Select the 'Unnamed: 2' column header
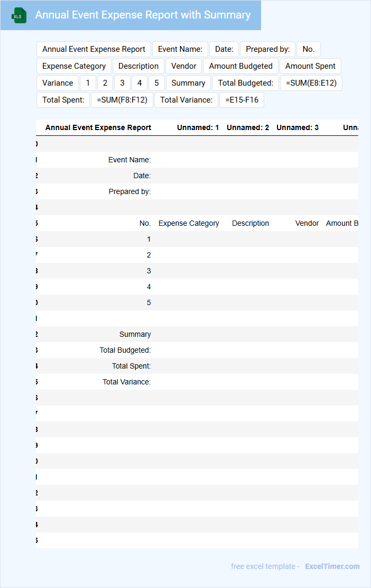Screen dimensions: 371x588 pyautogui.click(x=248, y=127)
